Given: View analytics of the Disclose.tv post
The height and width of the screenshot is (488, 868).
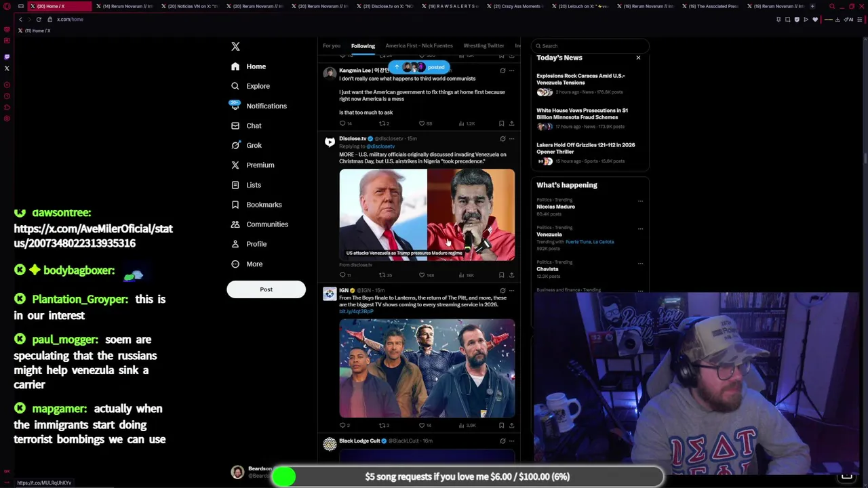Looking at the screenshot, I should point(467,275).
